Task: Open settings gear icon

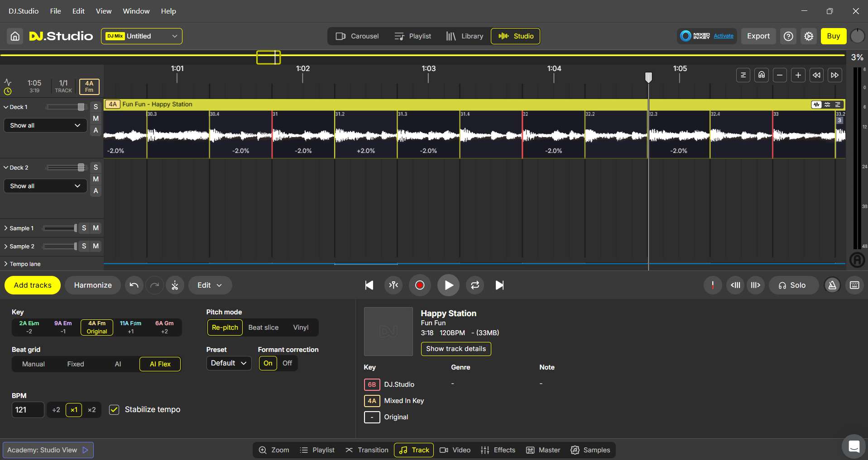Action: (x=809, y=36)
